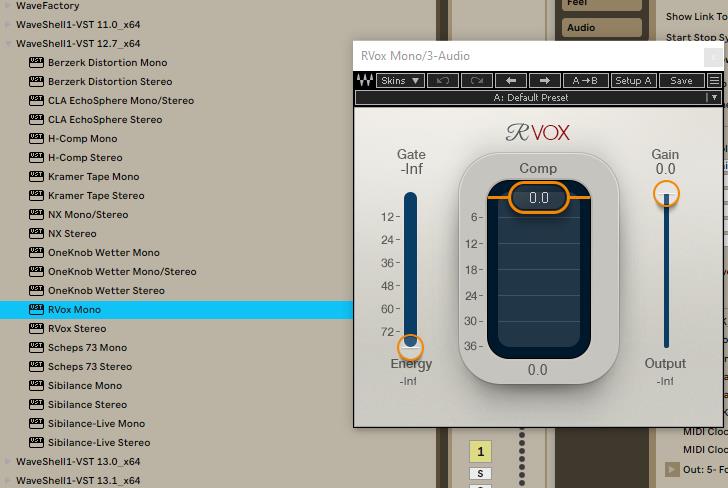Click the Gain slider handle
This screenshot has height=488, width=728.
tap(666, 194)
